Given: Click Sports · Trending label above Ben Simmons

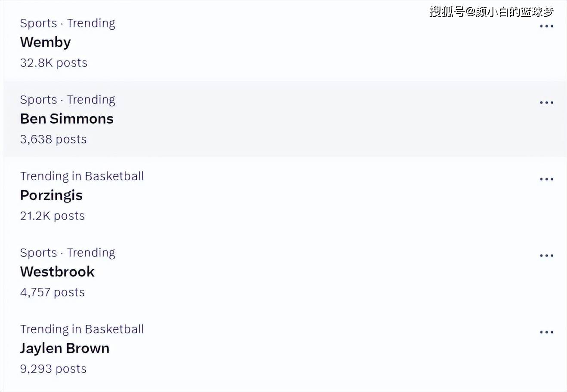Looking at the screenshot, I should pyautogui.click(x=68, y=100).
